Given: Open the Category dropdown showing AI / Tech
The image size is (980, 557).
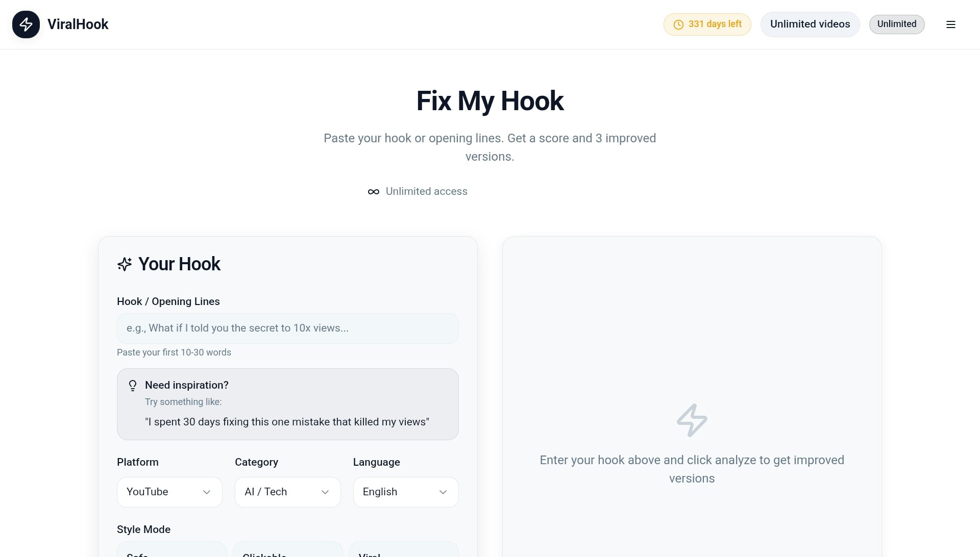Looking at the screenshot, I should point(287,492).
